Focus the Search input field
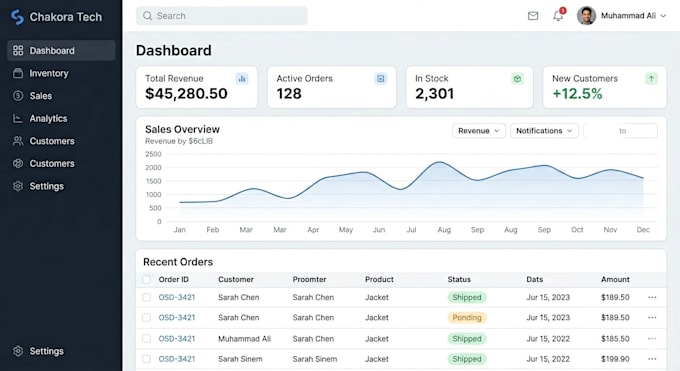The width and height of the screenshot is (680, 371). [x=222, y=16]
